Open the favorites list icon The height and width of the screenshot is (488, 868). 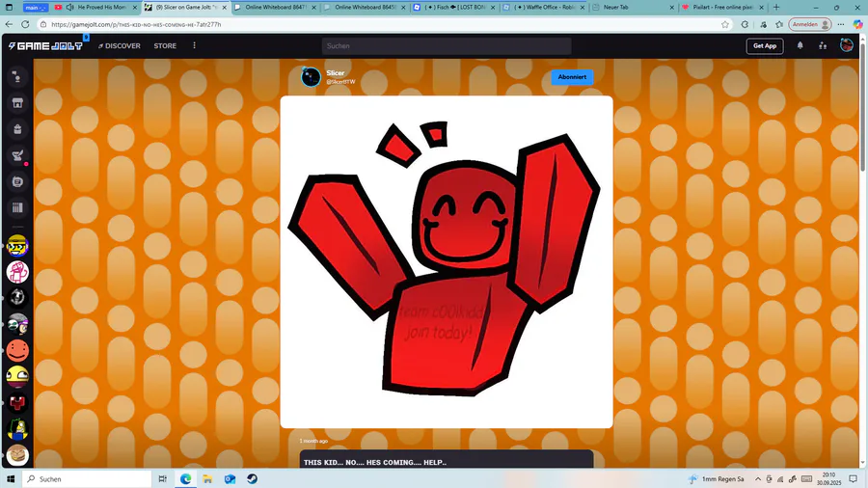[x=779, y=24]
